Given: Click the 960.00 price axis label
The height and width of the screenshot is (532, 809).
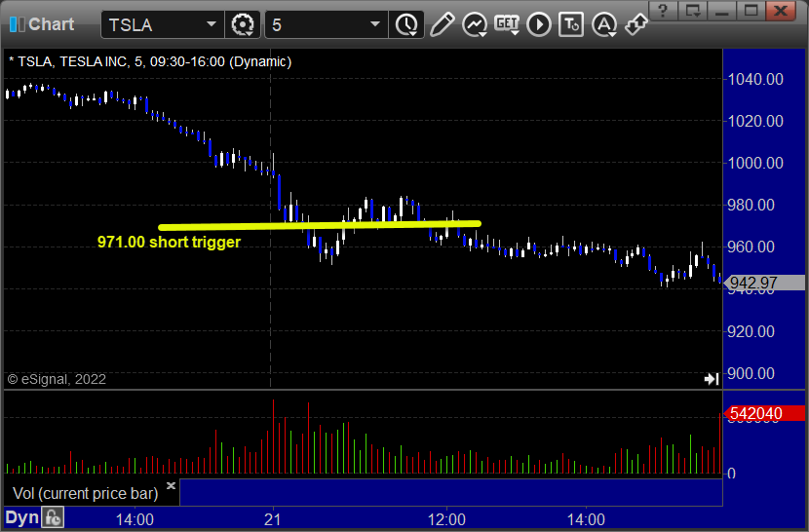Looking at the screenshot, I should 751,247.
